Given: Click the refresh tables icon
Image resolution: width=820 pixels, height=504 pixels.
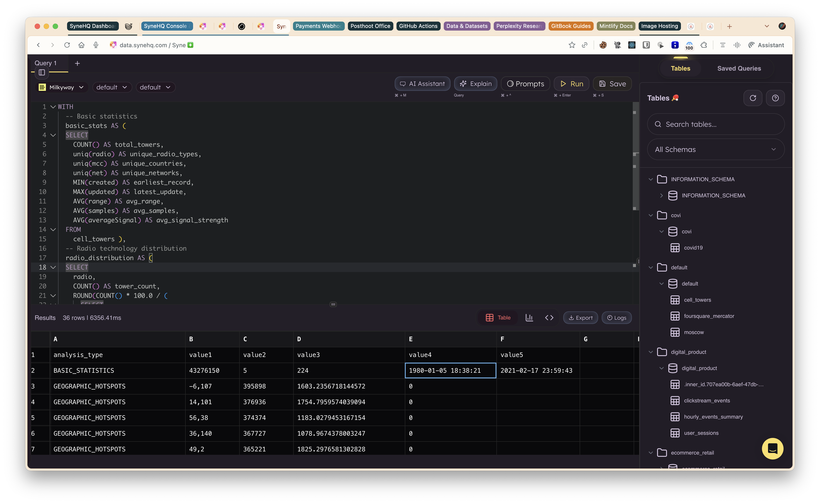Looking at the screenshot, I should [753, 98].
